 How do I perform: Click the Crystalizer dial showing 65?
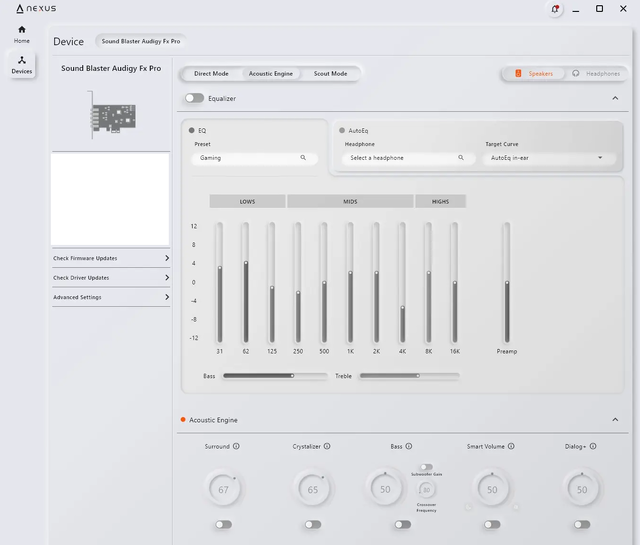coord(313,489)
